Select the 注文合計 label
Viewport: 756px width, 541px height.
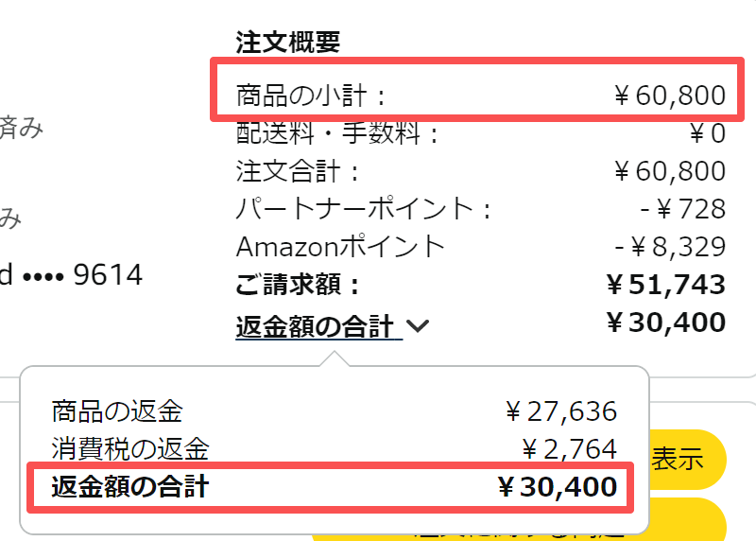tap(298, 171)
